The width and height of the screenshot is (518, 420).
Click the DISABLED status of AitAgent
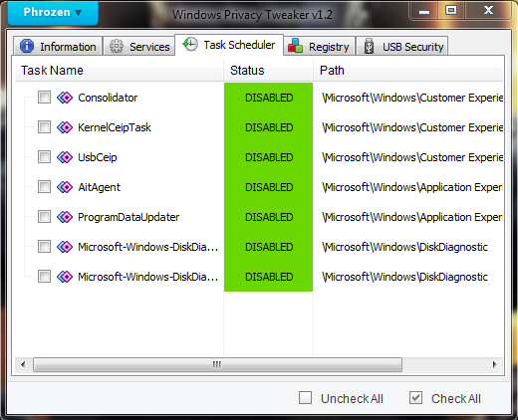pos(269,187)
